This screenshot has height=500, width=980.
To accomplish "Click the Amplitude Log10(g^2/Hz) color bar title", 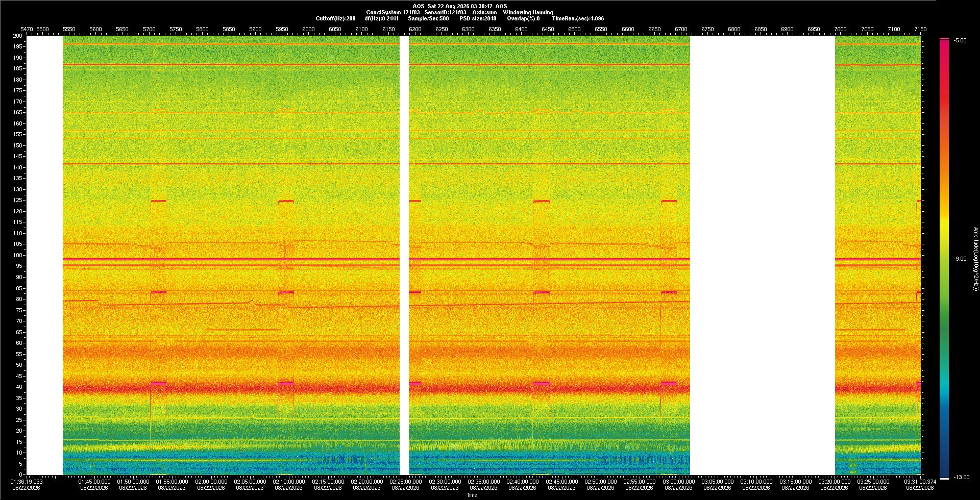I will [x=975, y=259].
